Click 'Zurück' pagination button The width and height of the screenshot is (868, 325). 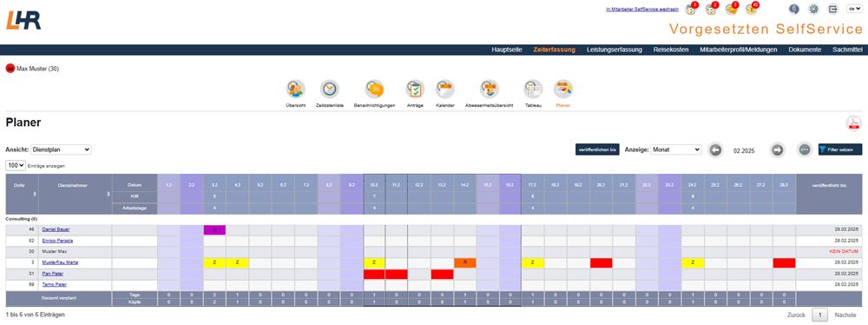(x=796, y=315)
